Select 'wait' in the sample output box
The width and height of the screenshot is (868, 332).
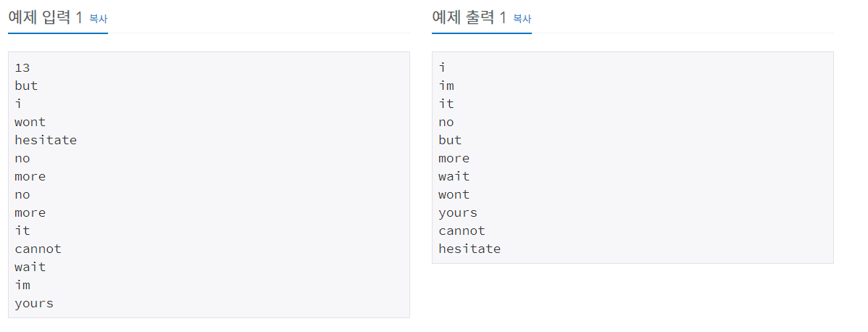454,176
